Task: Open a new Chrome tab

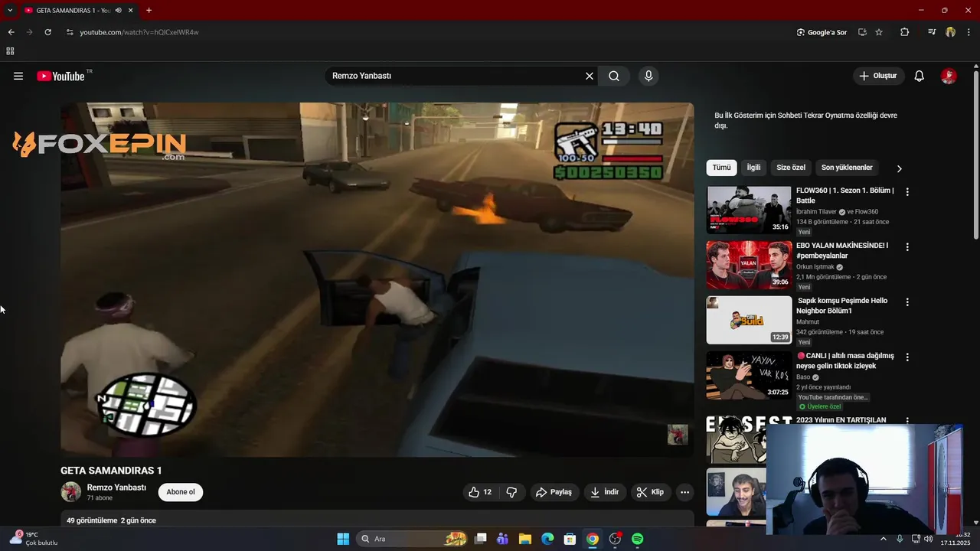Action: [x=149, y=11]
